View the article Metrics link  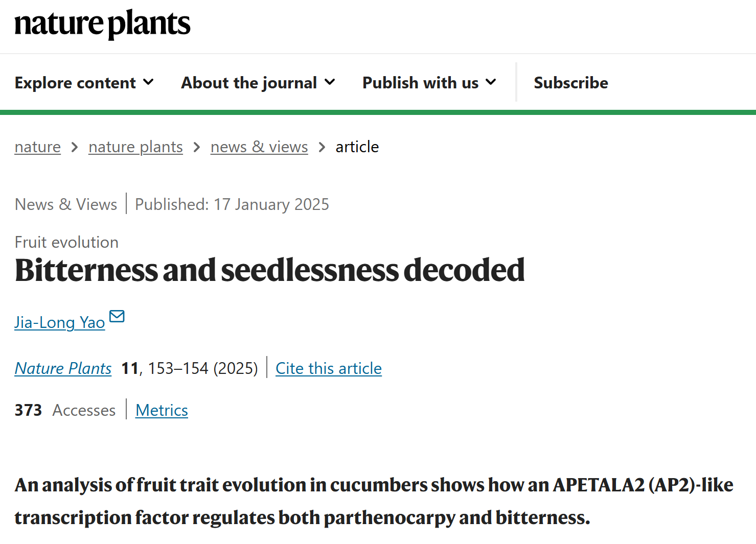coord(162,410)
